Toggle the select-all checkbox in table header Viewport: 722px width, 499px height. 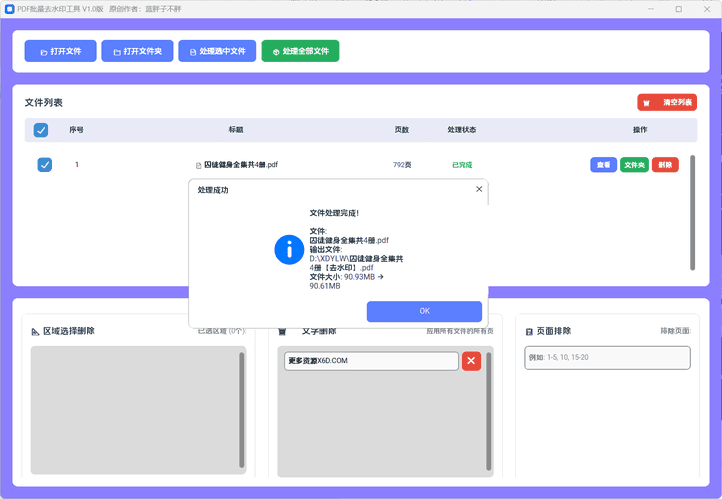(x=41, y=130)
